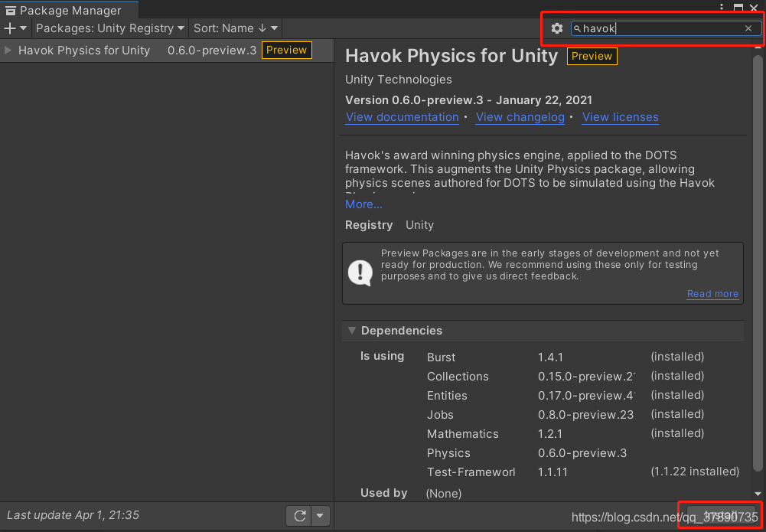Click the Preview badge in the details header
The image size is (766, 532).
click(x=592, y=56)
